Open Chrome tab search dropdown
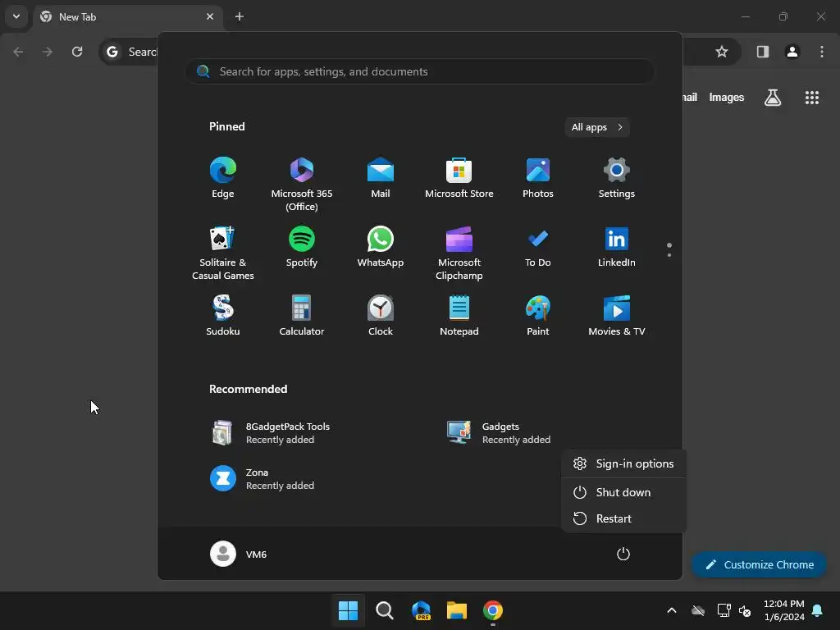The image size is (840, 630). (16, 16)
